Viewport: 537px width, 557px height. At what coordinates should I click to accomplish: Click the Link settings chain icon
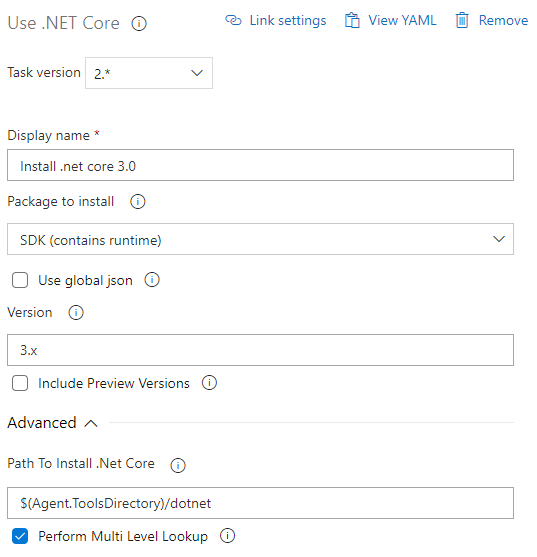pos(233,20)
